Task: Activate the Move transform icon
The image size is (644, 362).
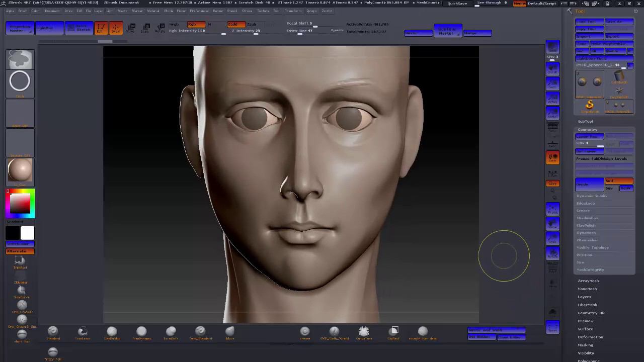Action: pyautogui.click(x=130, y=28)
